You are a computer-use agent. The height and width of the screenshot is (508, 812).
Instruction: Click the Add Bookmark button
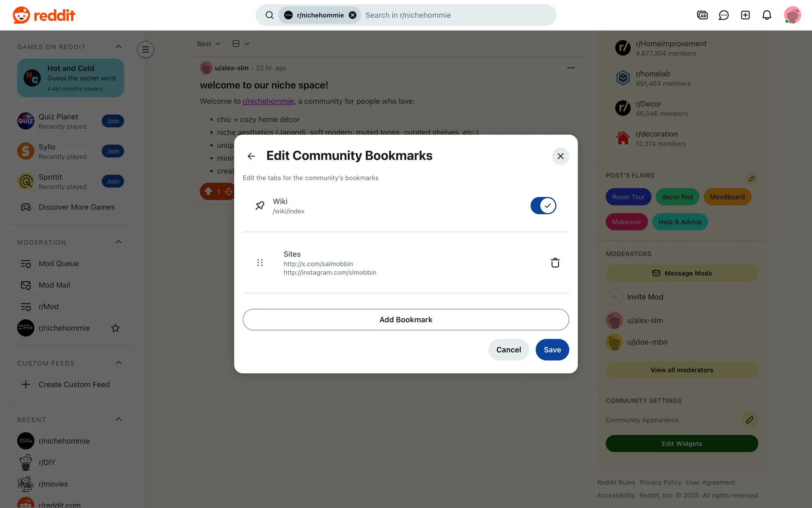coord(406,320)
